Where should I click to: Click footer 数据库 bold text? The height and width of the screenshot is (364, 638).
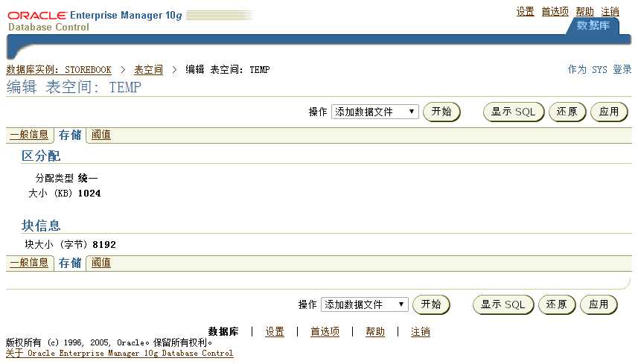click(223, 332)
